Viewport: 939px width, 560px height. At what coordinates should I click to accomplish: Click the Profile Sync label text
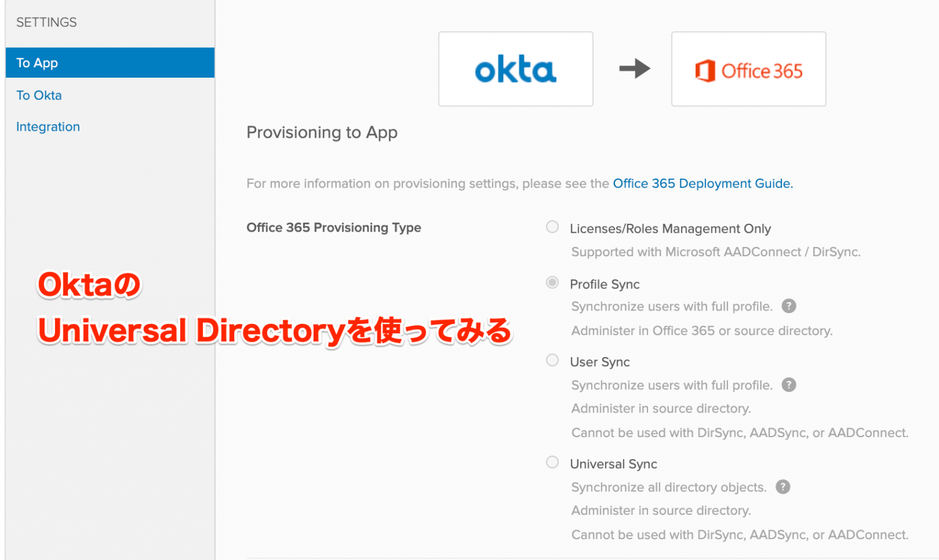tap(604, 284)
